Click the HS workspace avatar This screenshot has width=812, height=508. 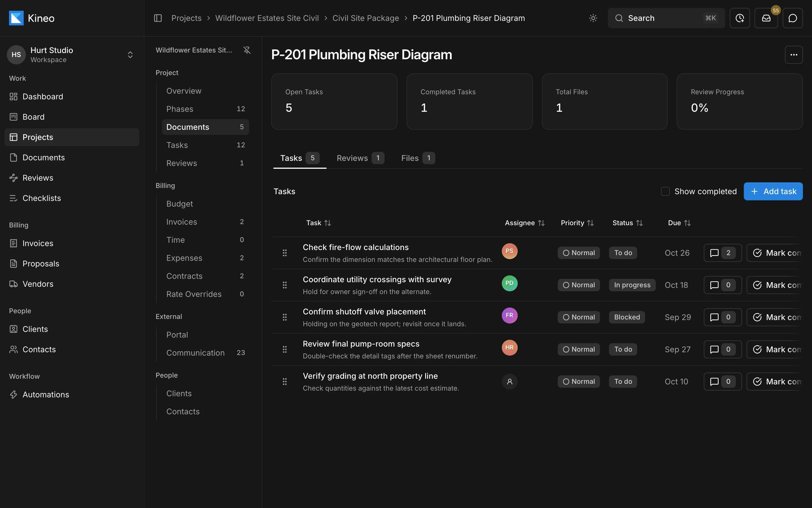16,55
